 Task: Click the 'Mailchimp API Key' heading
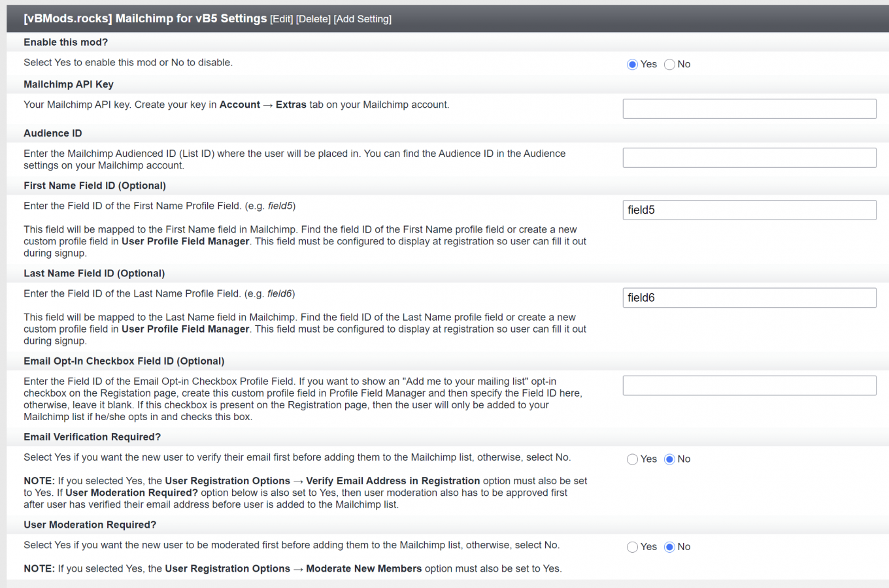pyautogui.click(x=69, y=84)
